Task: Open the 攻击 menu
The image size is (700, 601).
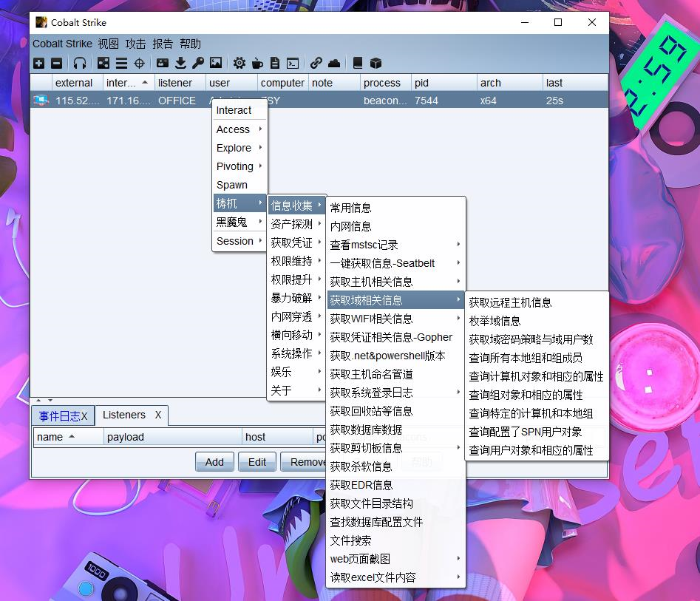Action: pos(136,44)
